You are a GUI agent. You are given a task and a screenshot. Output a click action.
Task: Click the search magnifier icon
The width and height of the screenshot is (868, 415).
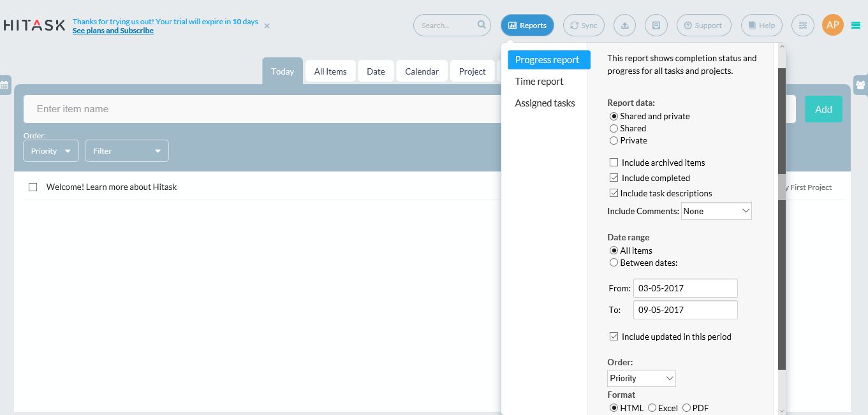point(482,25)
